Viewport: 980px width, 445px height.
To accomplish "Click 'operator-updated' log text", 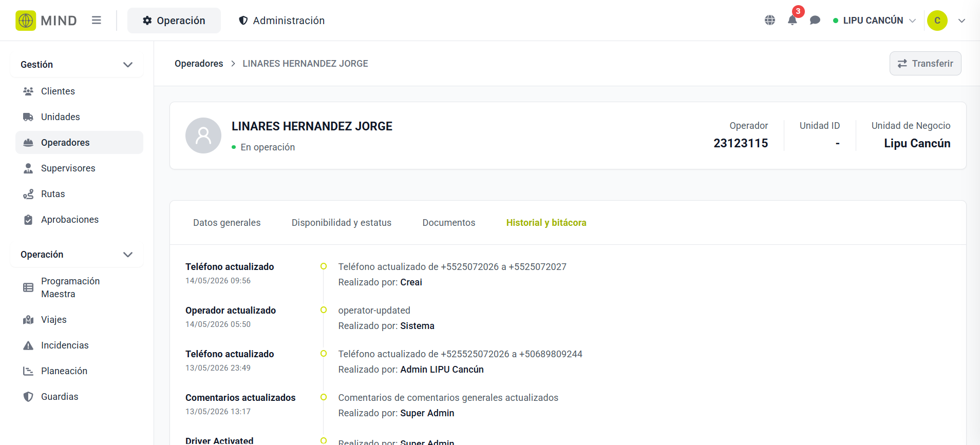I will click(x=374, y=311).
